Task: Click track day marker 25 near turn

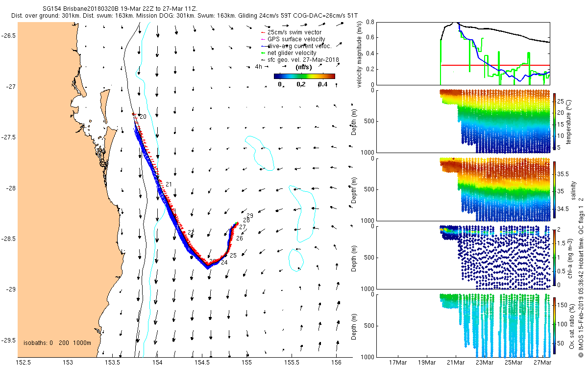Action: (233, 256)
